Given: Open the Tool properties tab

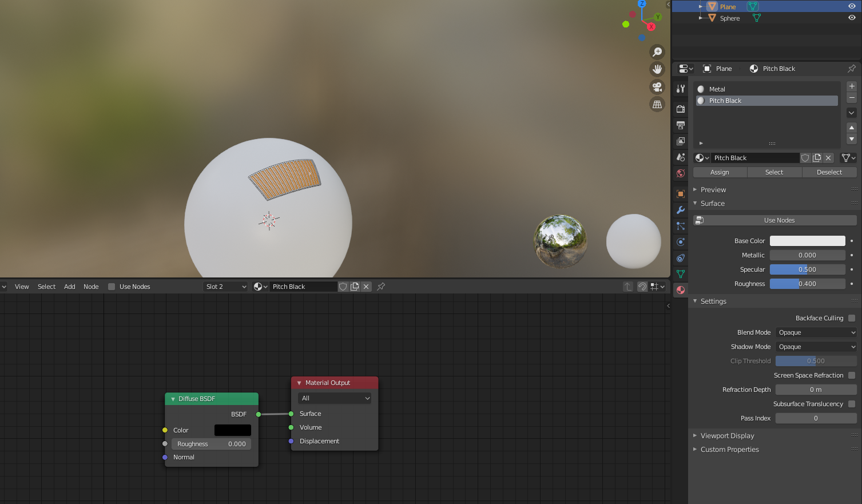Looking at the screenshot, I should pos(681,89).
